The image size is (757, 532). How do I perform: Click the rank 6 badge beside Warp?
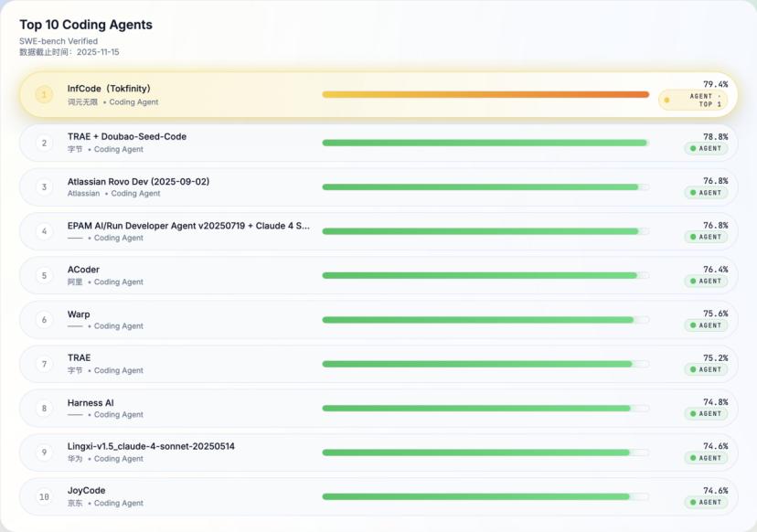pyautogui.click(x=44, y=320)
